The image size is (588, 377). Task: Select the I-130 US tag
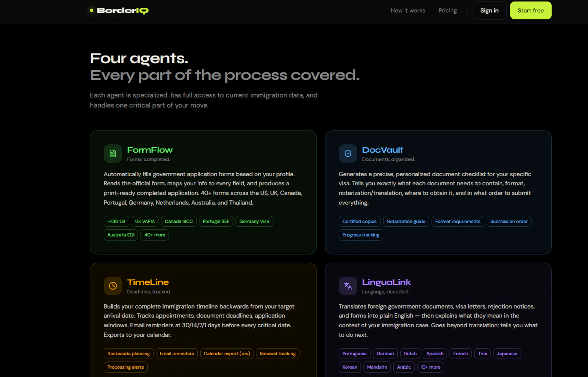(x=116, y=221)
